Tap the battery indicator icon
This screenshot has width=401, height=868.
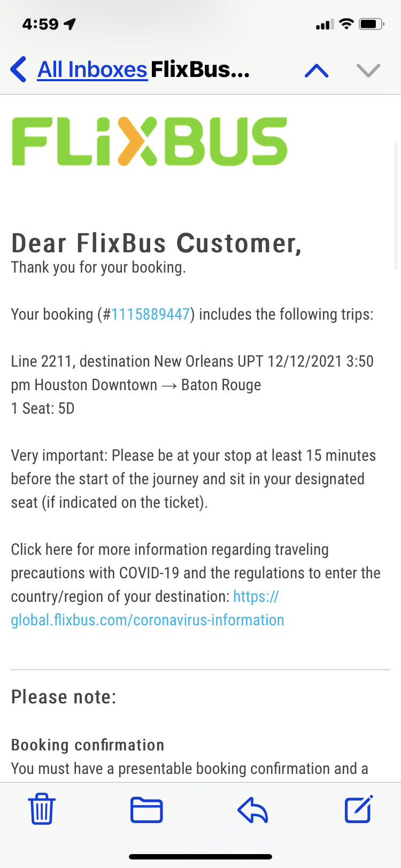pyautogui.click(x=371, y=24)
